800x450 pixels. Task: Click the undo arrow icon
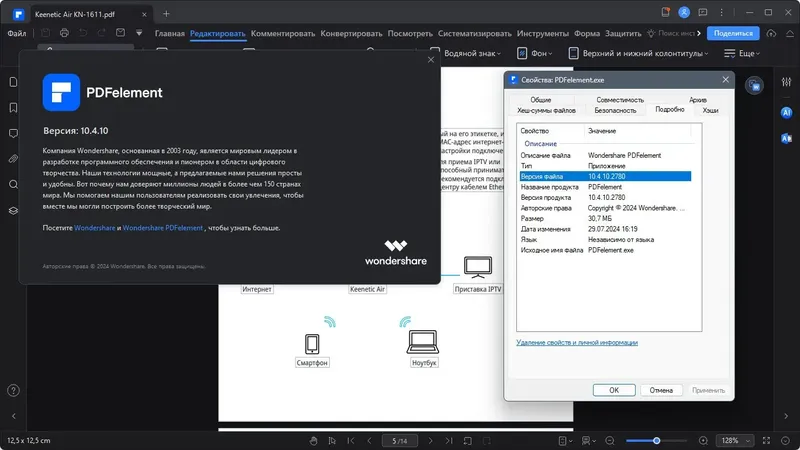[x=83, y=33]
